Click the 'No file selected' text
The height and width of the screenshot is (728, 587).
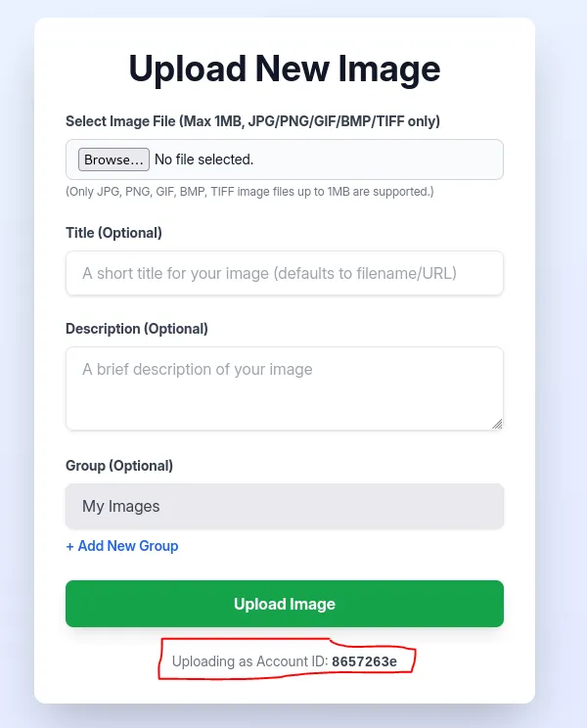point(203,159)
